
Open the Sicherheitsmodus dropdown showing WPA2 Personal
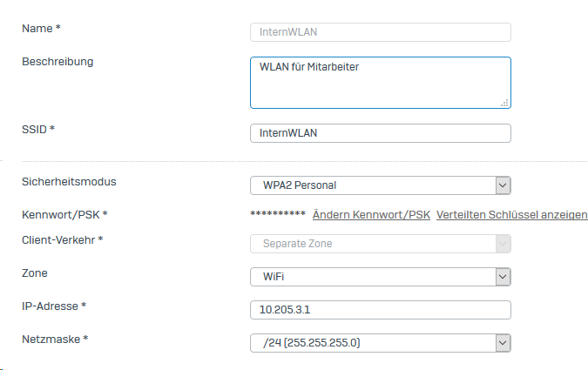pyautogui.click(x=380, y=185)
